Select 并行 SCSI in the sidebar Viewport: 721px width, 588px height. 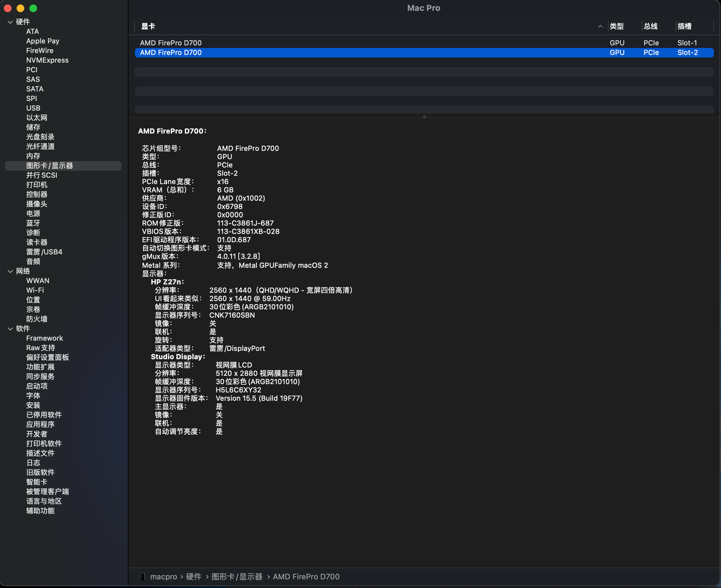(42, 175)
